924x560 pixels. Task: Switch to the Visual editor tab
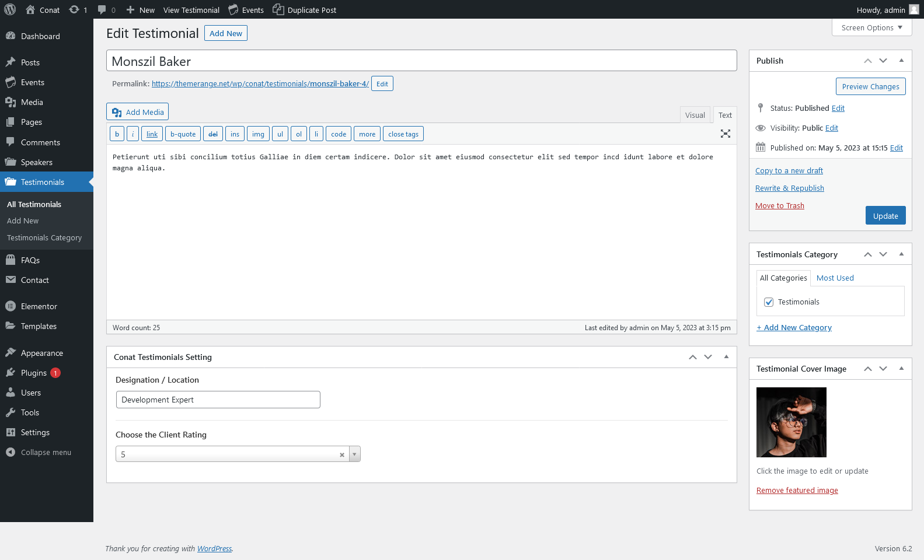coord(695,115)
